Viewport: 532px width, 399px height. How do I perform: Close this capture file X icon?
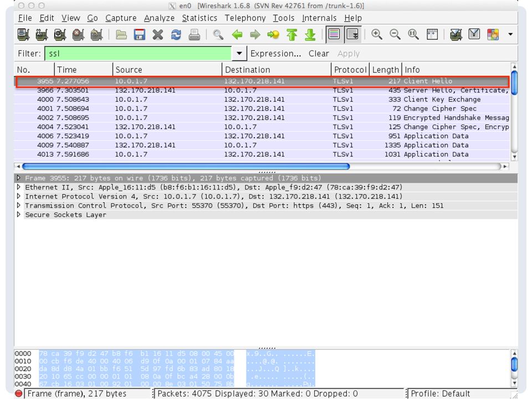158,34
